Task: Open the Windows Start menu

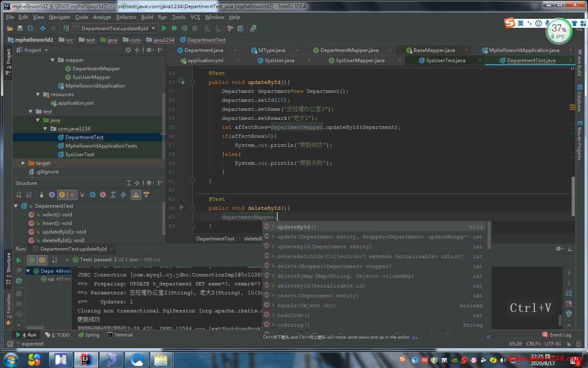Action: click(x=11, y=360)
